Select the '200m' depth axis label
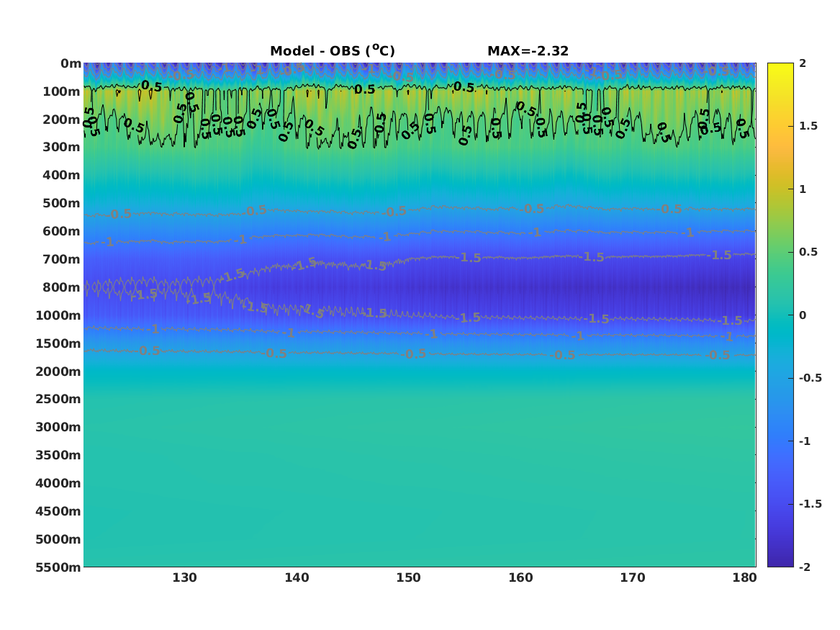840x630 pixels. coord(62,120)
